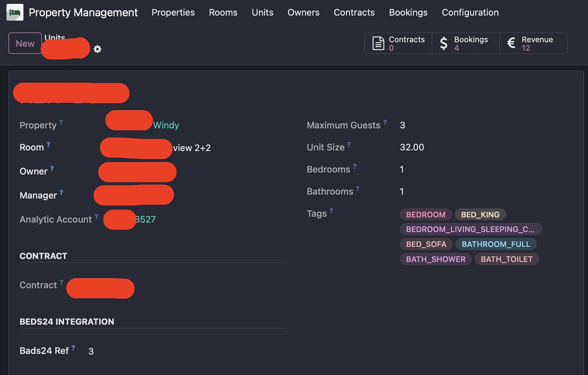Click the BATHROOM_FULL tag
Viewport: 588px width, 375px height.
coord(496,244)
